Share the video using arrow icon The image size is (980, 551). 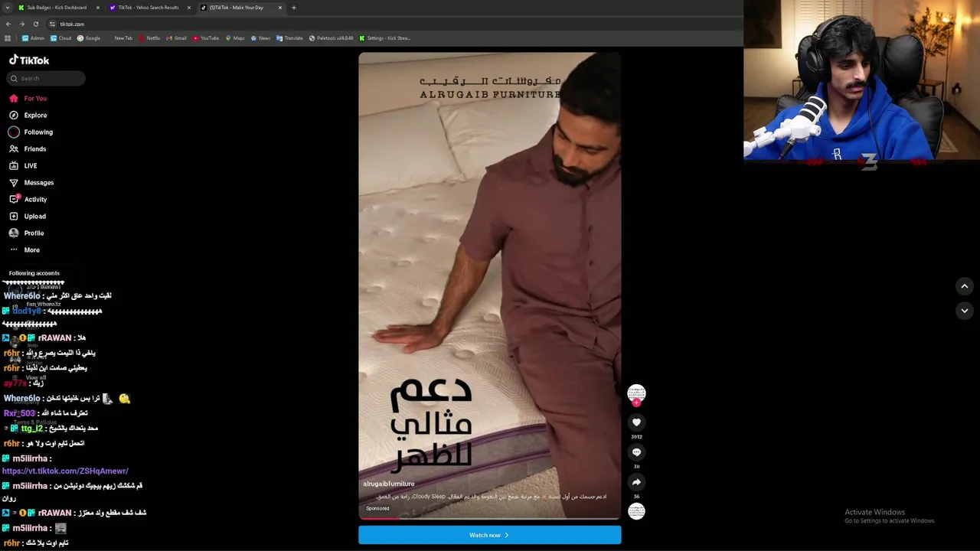(x=636, y=481)
